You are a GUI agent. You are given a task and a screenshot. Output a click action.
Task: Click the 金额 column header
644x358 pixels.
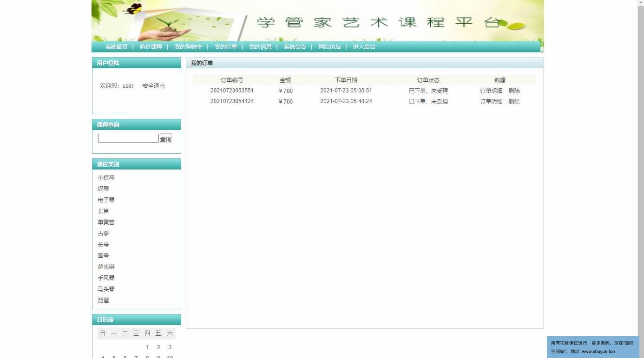[285, 80]
